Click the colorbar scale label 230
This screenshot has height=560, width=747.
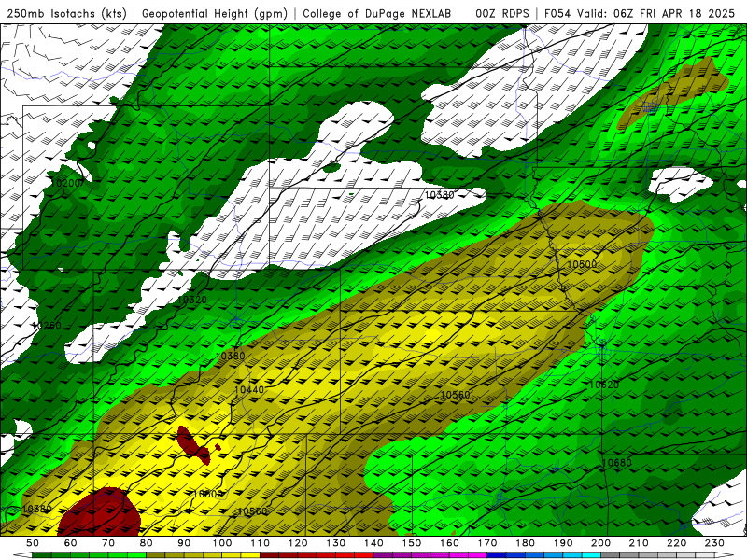point(714,543)
